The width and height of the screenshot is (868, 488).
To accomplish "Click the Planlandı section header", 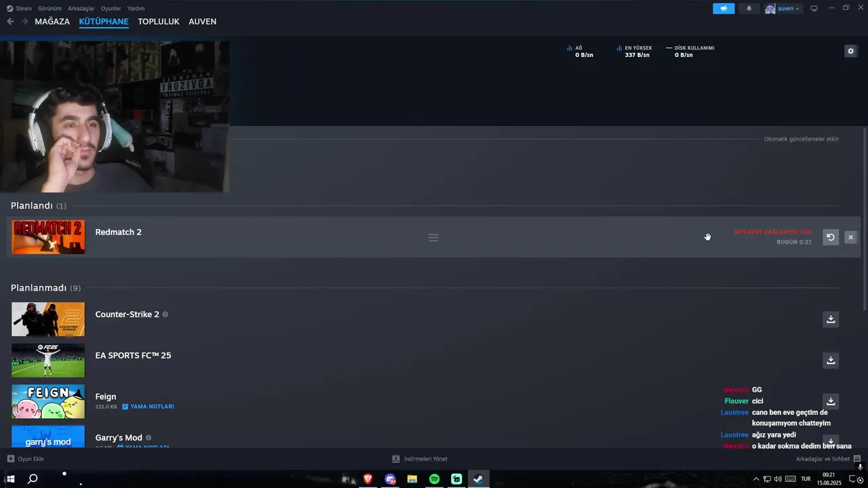I will (x=39, y=205).
